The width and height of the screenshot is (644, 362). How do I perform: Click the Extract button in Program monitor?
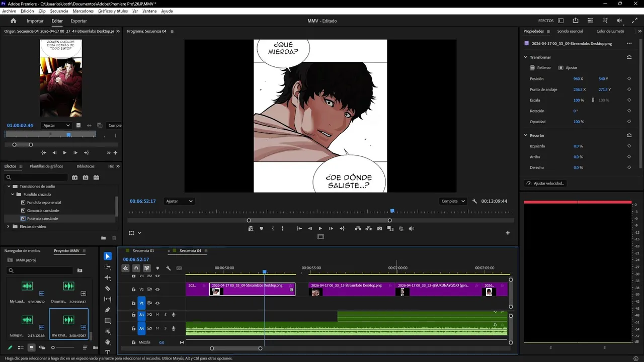click(x=369, y=228)
